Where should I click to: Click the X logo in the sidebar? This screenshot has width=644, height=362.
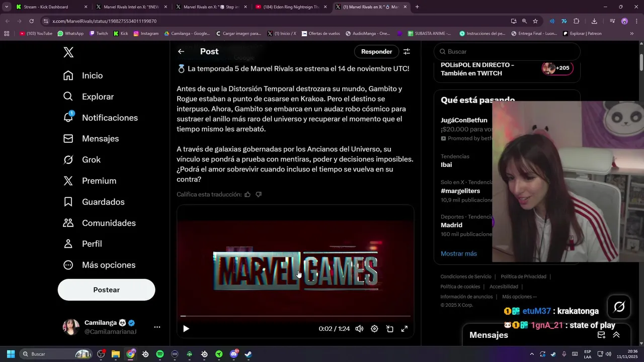click(x=68, y=52)
